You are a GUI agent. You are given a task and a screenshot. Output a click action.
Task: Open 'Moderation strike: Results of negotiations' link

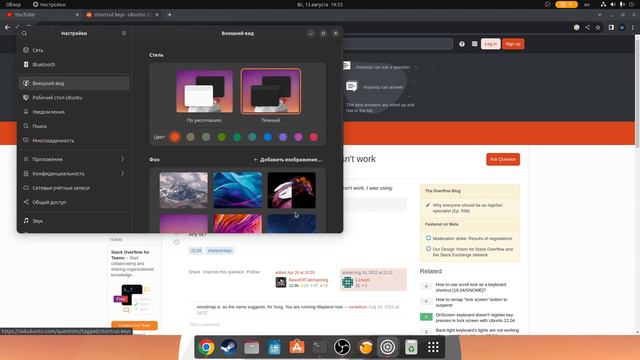point(472,238)
